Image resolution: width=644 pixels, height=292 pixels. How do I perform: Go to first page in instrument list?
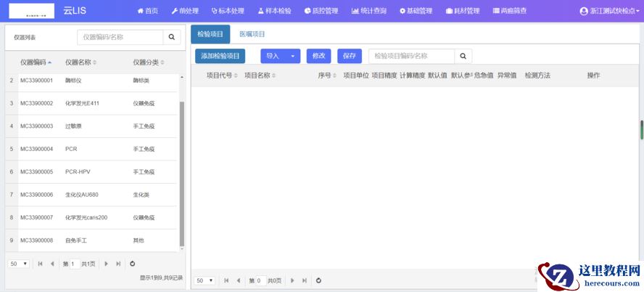point(40,264)
